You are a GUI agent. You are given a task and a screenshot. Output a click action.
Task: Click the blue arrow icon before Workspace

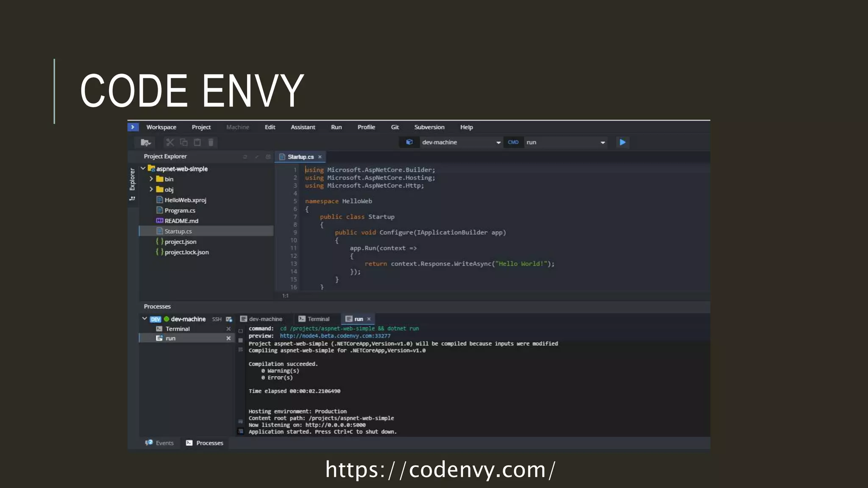(133, 127)
